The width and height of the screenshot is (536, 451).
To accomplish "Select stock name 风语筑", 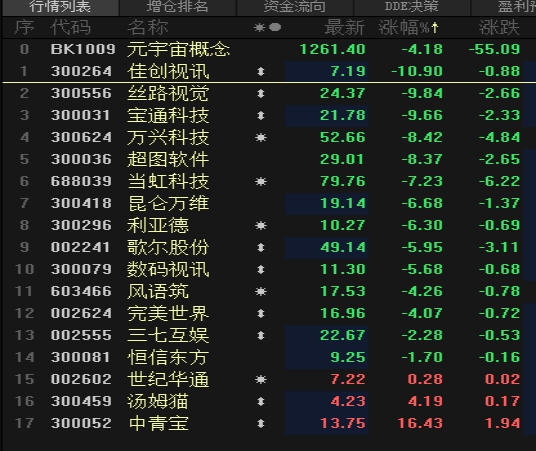I will pyautogui.click(x=158, y=291).
